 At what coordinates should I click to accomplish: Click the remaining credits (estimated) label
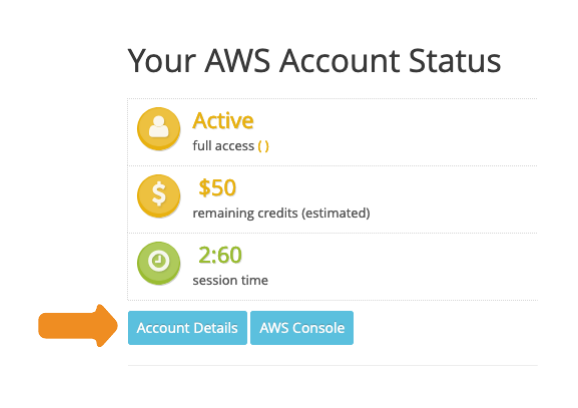281,213
